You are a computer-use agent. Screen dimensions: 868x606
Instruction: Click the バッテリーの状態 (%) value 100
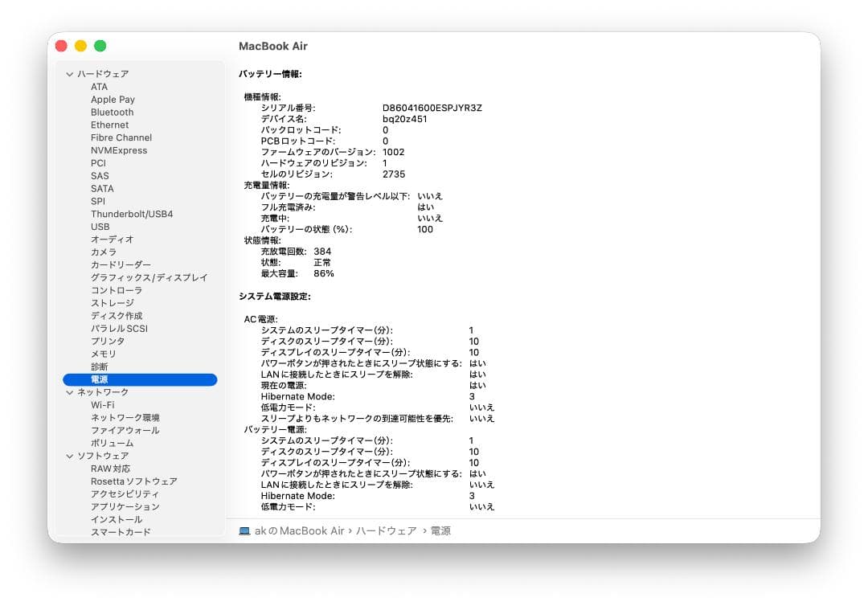coord(425,229)
